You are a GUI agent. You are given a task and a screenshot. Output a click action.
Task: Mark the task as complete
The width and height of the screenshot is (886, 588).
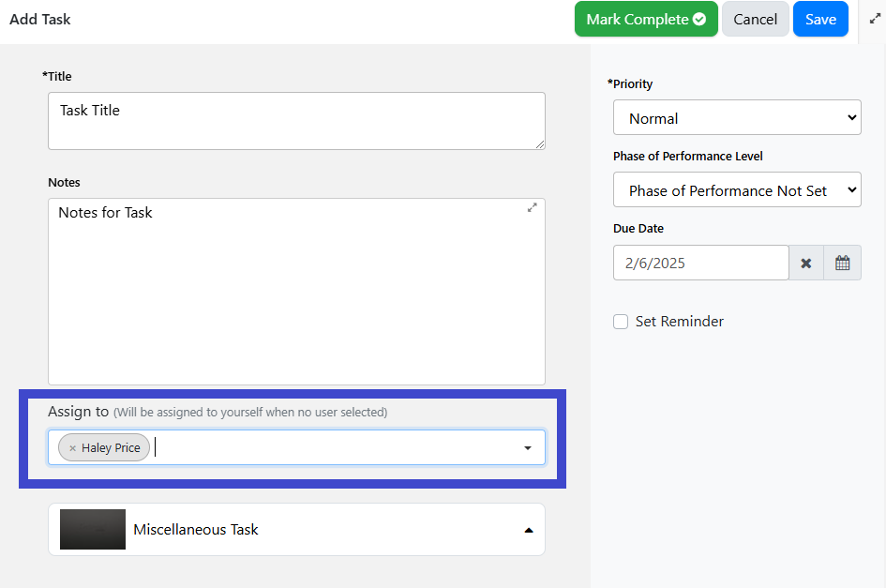[x=646, y=19]
